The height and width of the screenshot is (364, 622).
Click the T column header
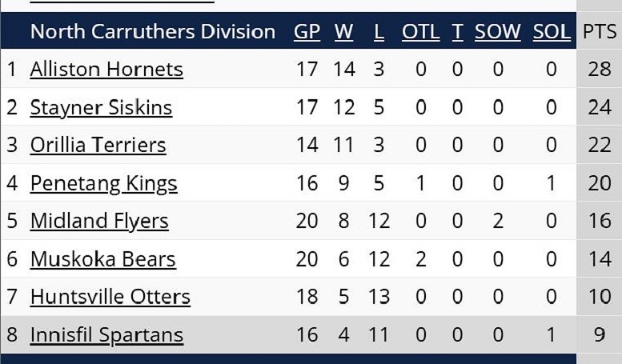[x=457, y=32]
